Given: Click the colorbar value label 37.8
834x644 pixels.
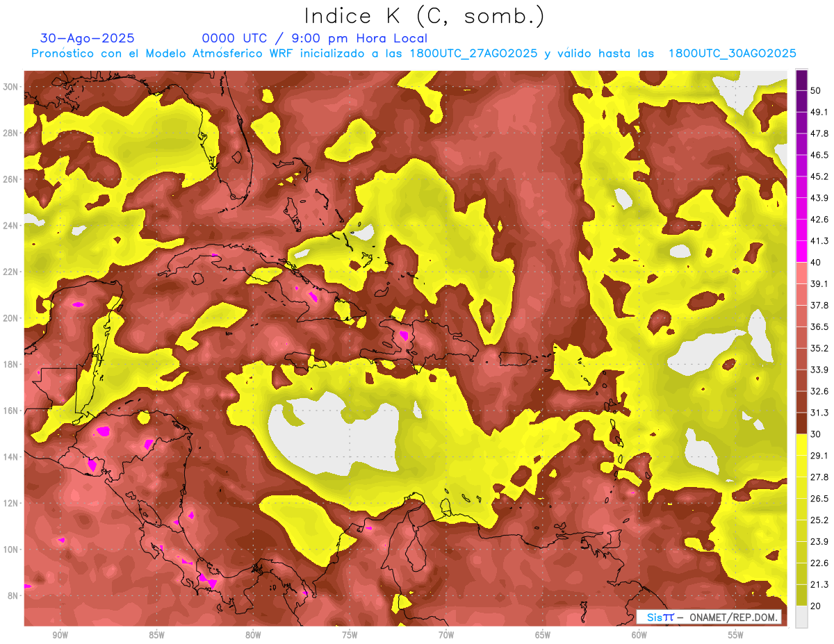Looking at the screenshot, I should click(x=819, y=306).
